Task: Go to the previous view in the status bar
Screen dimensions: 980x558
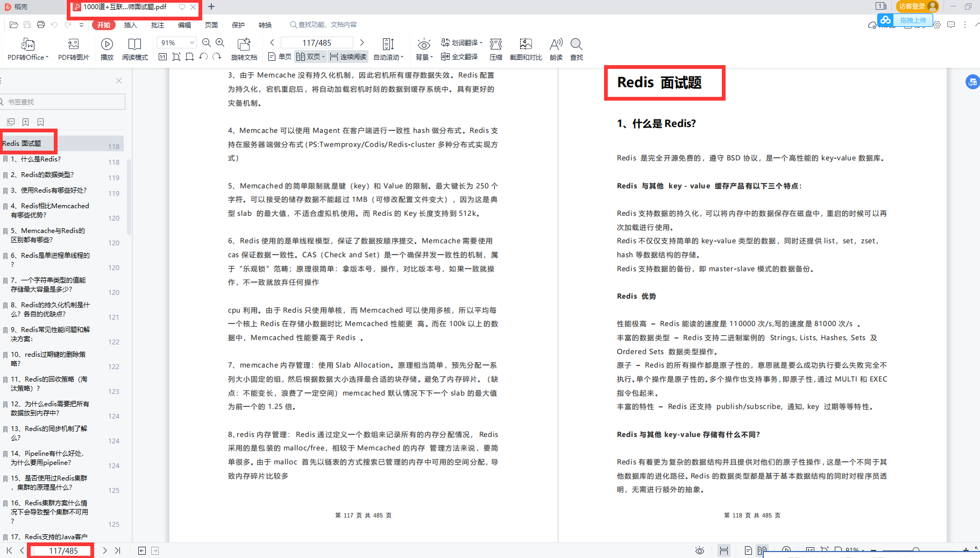Action: 142,550
